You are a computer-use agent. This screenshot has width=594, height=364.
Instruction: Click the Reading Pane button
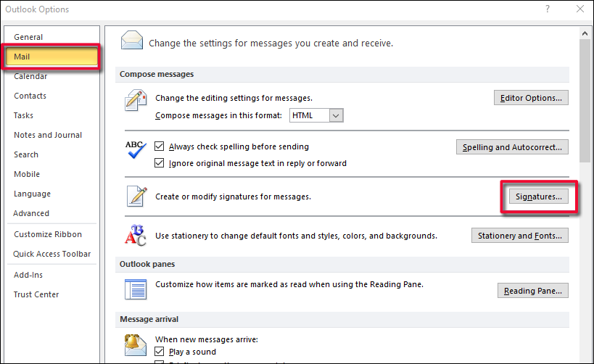click(532, 291)
